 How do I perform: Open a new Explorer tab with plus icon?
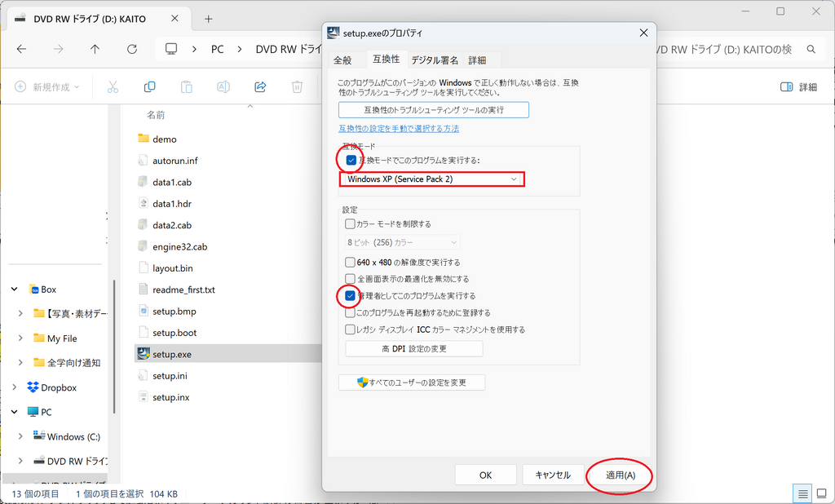(x=208, y=20)
